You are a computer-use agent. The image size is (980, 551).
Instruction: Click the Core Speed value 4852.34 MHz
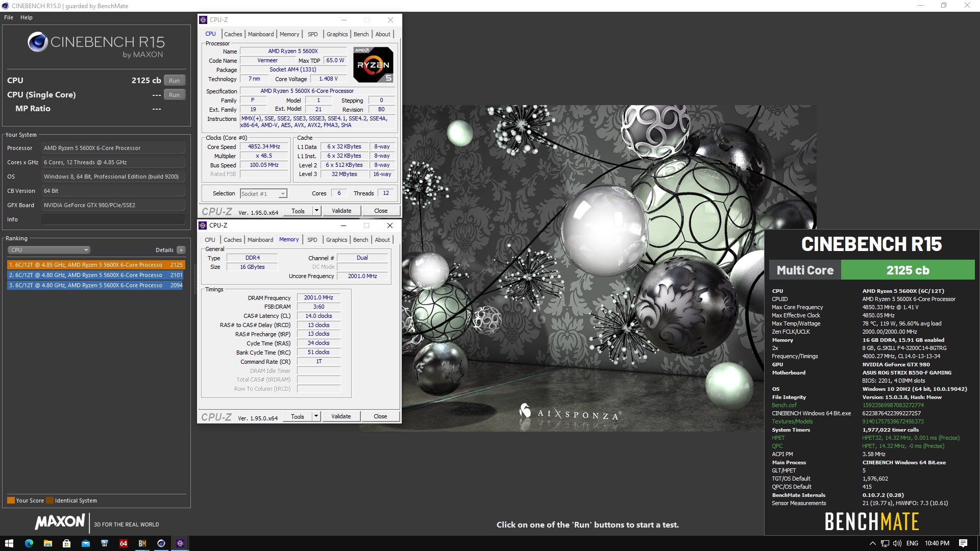click(264, 146)
